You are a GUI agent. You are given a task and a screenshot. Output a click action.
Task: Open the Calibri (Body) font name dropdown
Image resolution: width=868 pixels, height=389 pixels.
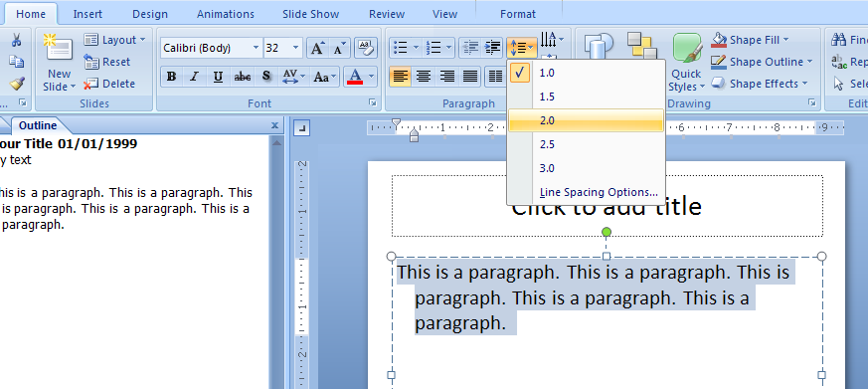click(256, 48)
